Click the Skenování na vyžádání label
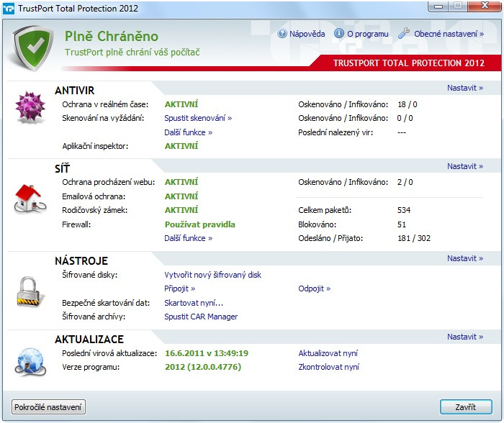This screenshot has height=423, width=504. (103, 118)
